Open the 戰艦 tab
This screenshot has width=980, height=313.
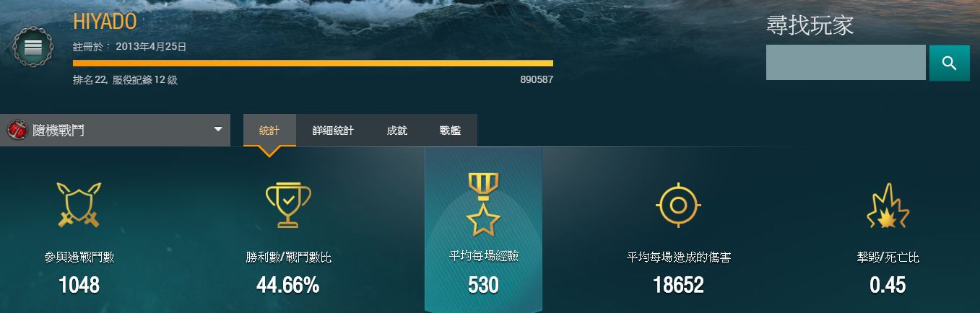(x=450, y=131)
